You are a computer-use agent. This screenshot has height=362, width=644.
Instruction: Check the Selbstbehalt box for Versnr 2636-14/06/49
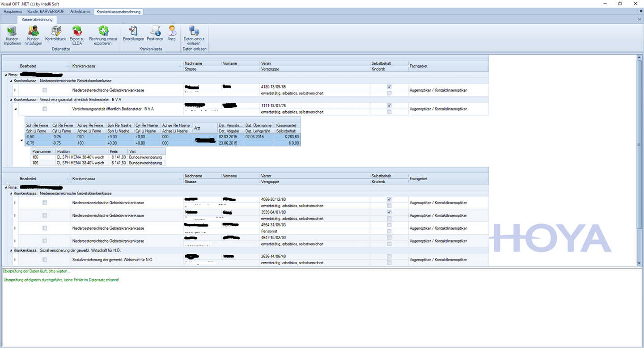coord(389,257)
